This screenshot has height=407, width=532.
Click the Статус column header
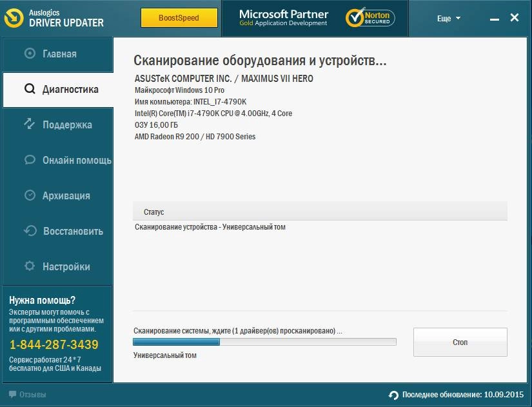click(x=320, y=212)
